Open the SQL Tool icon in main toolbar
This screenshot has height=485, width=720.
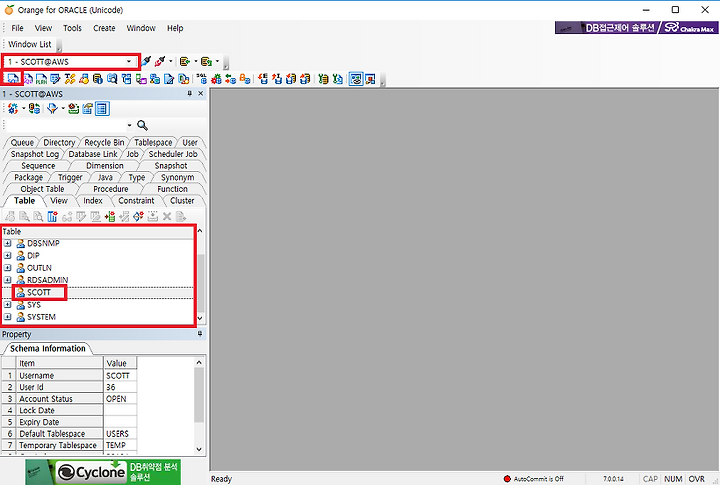pos(12,79)
